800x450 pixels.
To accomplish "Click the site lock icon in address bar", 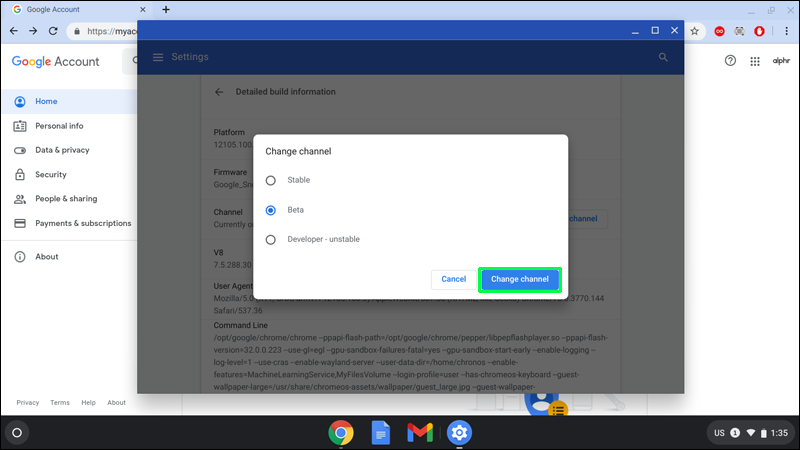I will (77, 31).
